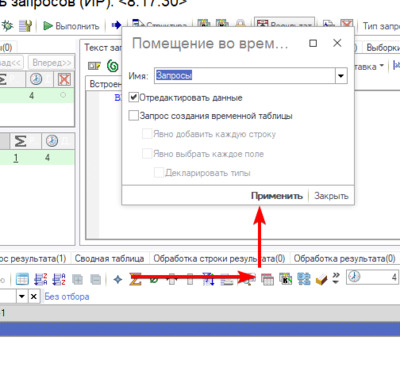Click the Закрыть button in dialog
This screenshot has width=400, height=375.
(331, 196)
